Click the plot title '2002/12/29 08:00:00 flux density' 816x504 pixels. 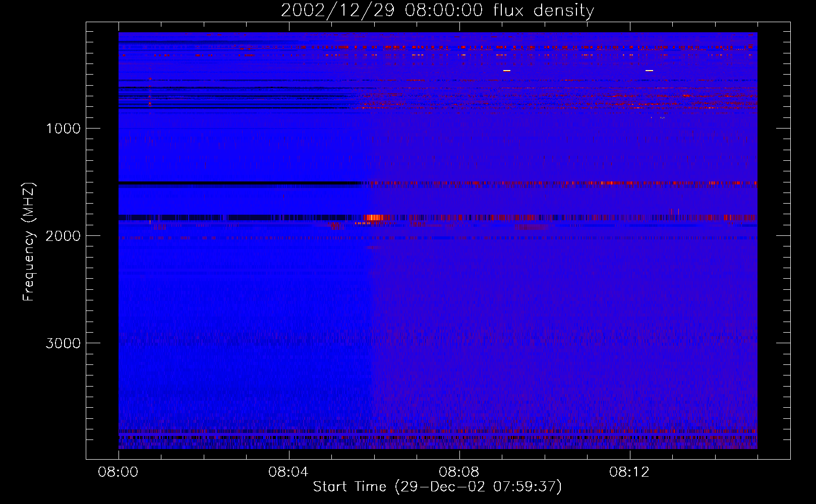(437, 10)
